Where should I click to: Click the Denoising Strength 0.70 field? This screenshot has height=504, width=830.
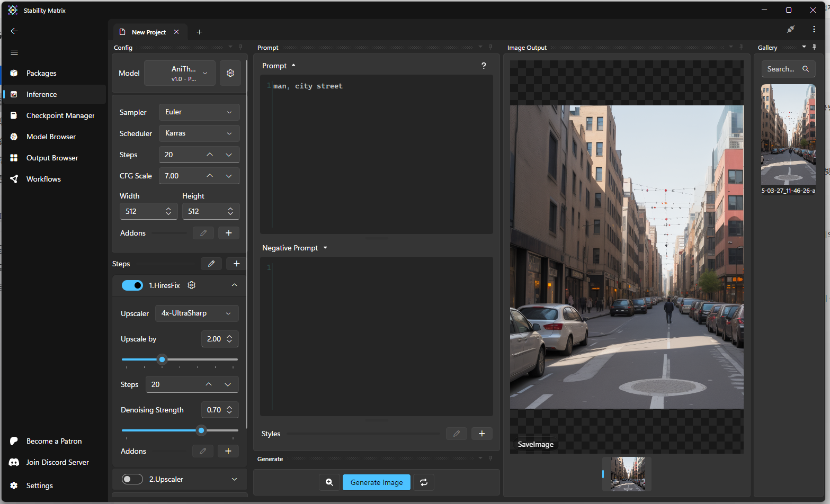click(x=220, y=410)
